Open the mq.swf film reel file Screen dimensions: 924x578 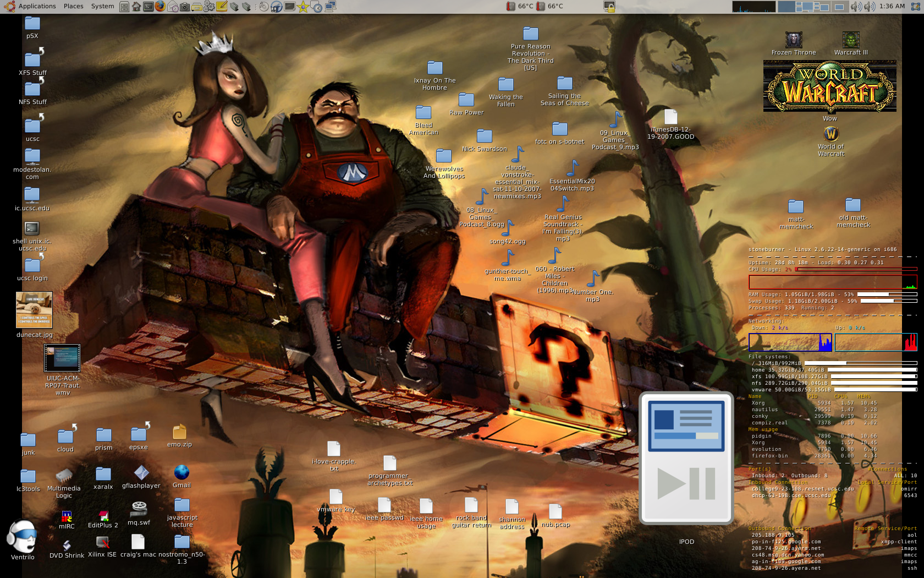[139, 513]
